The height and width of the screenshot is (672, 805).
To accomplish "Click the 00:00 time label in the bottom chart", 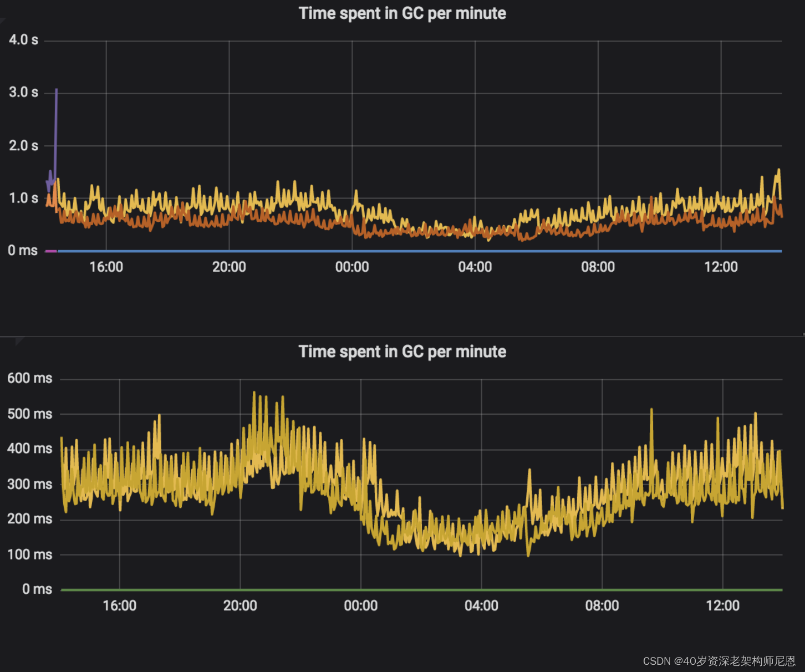I will click(x=361, y=605).
